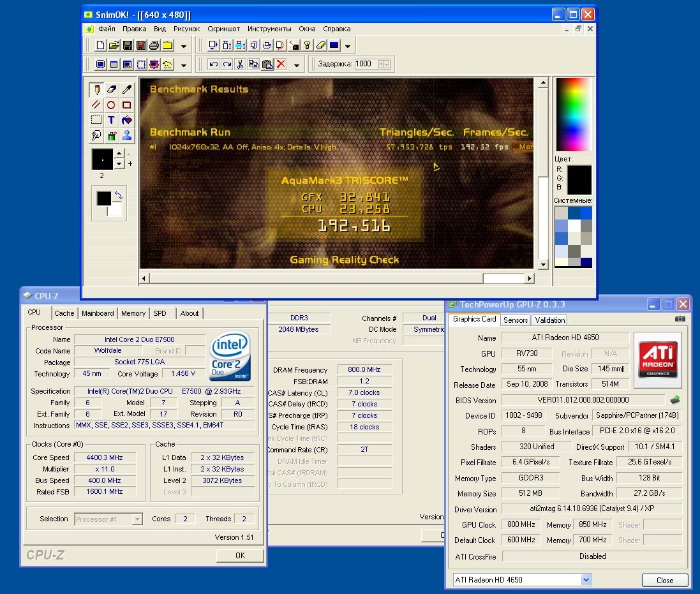Screen dimensions: 700x594
Task: Expand the edit toolbar overflow arrow
Action: [297, 65]
